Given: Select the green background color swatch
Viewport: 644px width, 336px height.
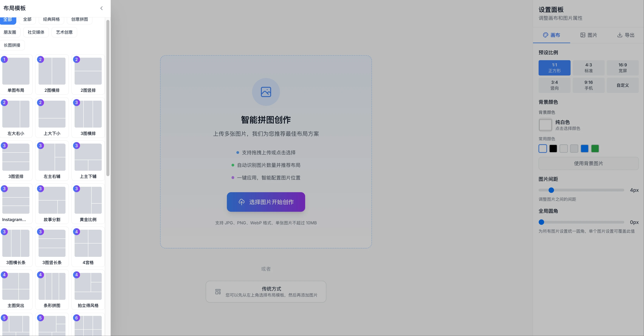Looking at the screenshot, I should [595, 148].
